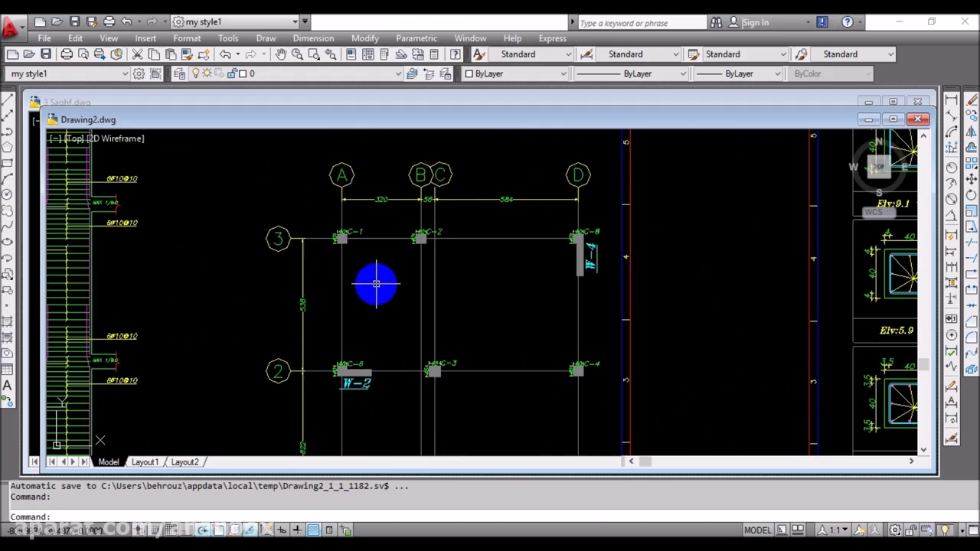Toggle layer lock padlock icon
Viewport: 980px width, 551px height.
point(231,73)
